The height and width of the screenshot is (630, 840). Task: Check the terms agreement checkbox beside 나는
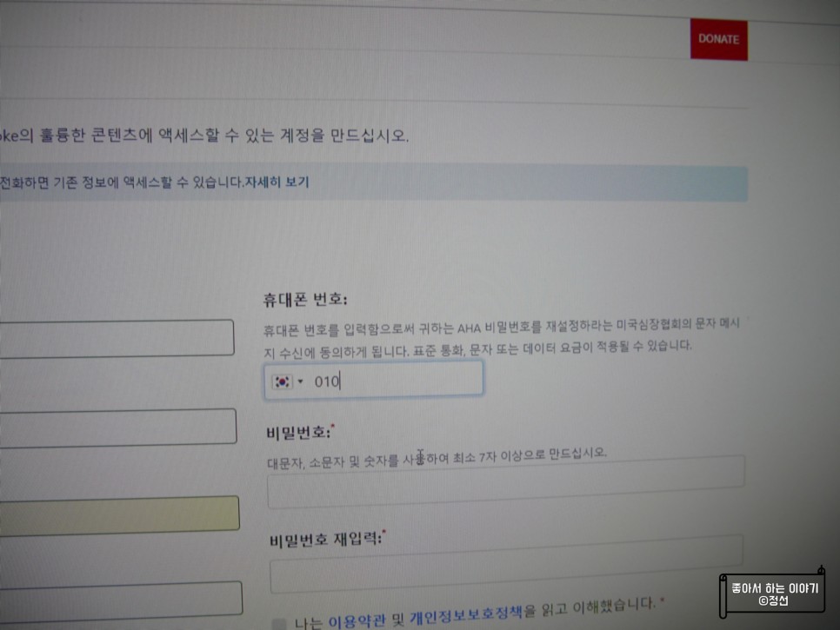[278, 624]
